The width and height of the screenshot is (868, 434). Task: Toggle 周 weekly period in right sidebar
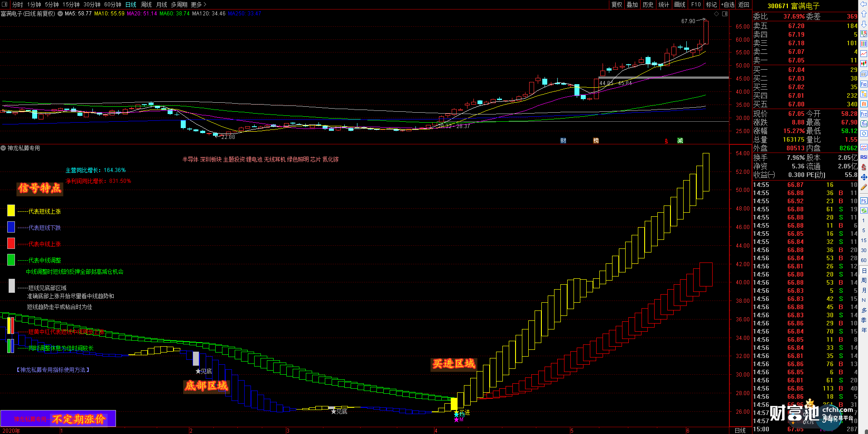864,280
